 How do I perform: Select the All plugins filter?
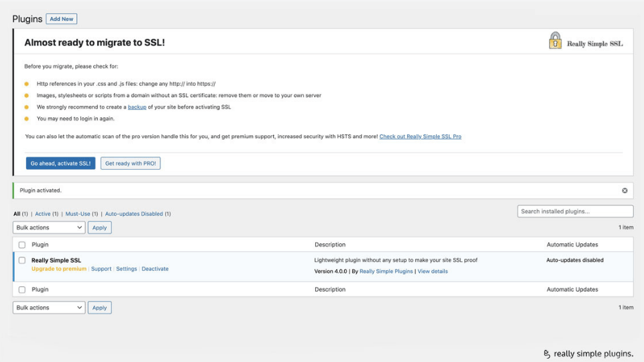pyautogui.click(x=17, y=214)
